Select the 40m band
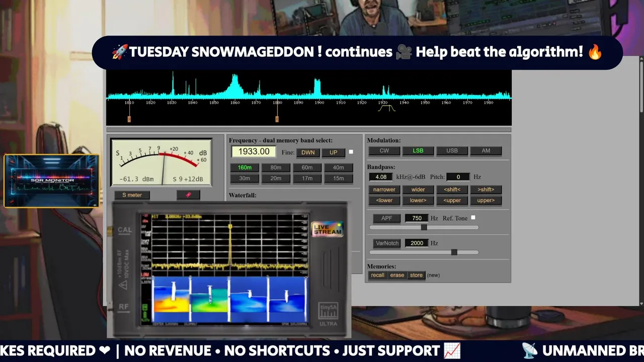This screenshot has height=362, width=644. (x=338, y=167)
